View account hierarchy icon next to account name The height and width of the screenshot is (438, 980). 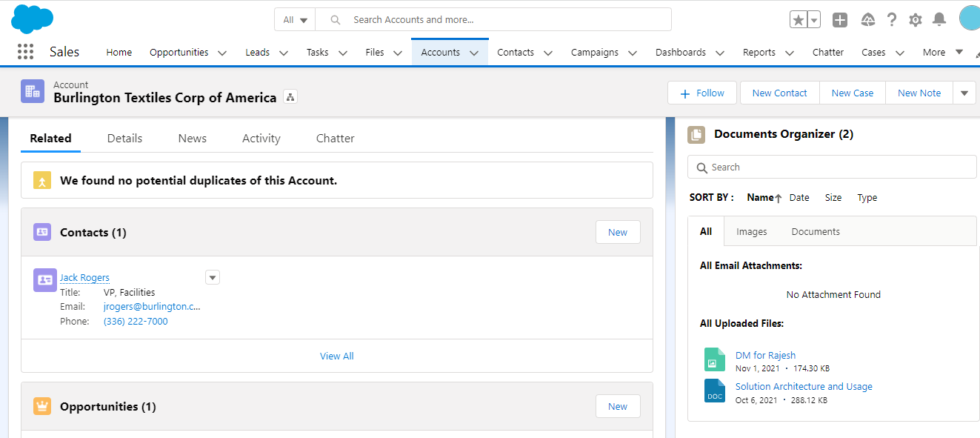[290, 96]
